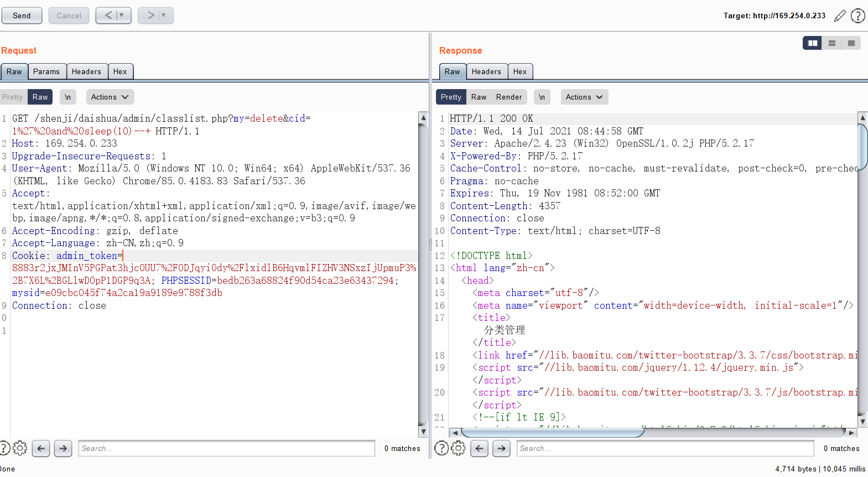868x477 pixels.
Task: Select the Response Raw tab
Action: point(453,71)
